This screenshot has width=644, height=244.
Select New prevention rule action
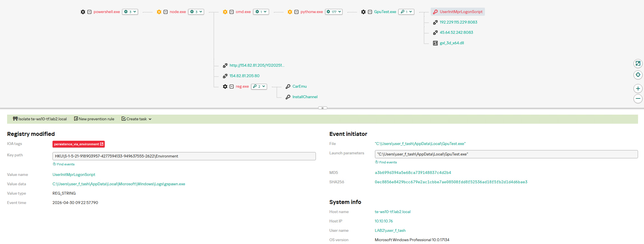click(x=94, y=119)
